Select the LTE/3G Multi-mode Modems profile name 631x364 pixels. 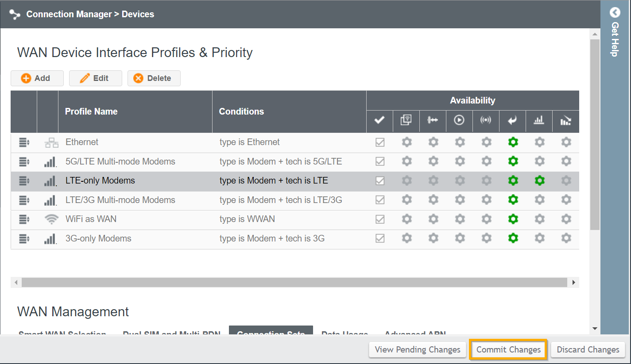pos(120,200)
